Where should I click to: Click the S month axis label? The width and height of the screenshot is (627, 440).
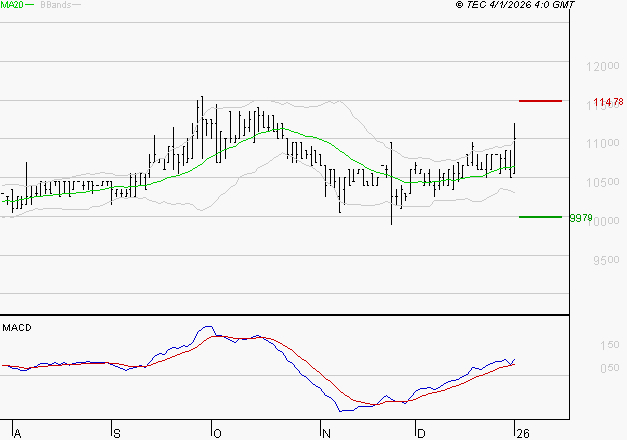117,434
